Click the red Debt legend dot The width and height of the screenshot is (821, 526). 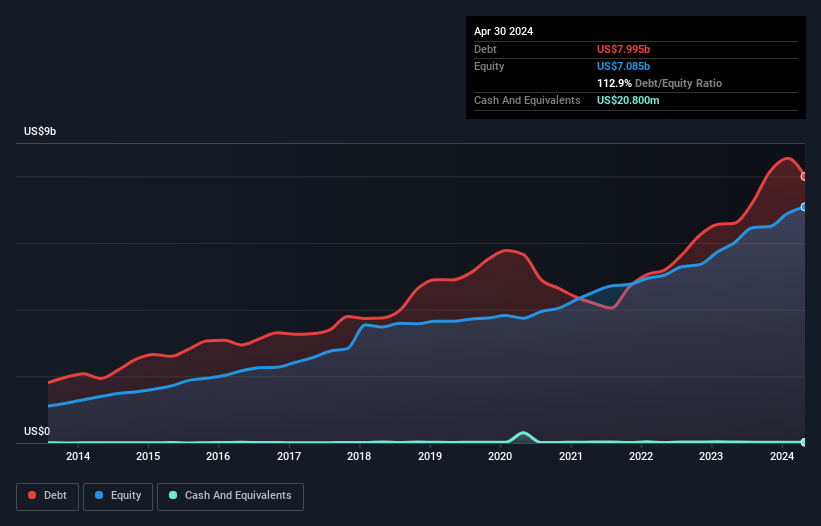click(32, 495)
